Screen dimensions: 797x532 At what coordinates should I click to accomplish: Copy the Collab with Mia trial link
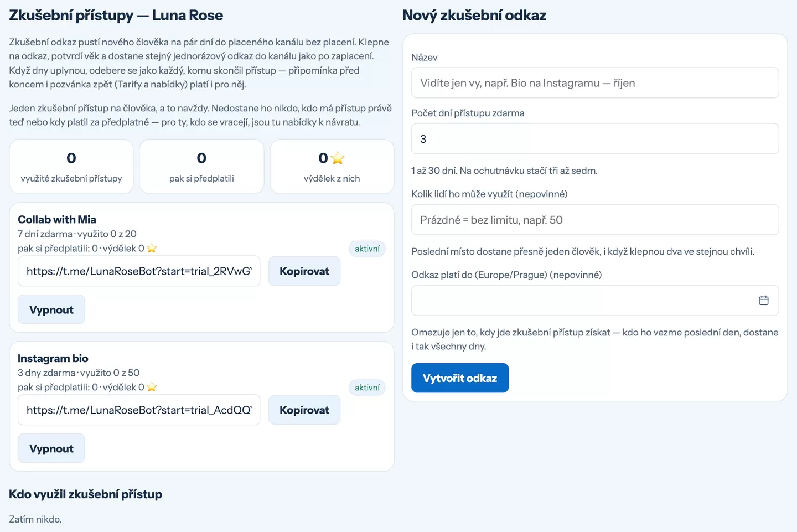pyautogui.click(x=304, y=271)
